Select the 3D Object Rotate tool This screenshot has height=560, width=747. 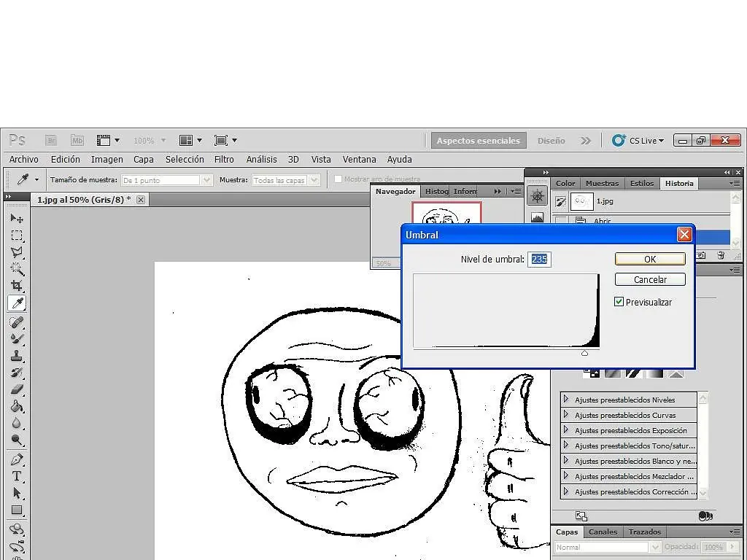pyautogui.click(x=17, y=529)
